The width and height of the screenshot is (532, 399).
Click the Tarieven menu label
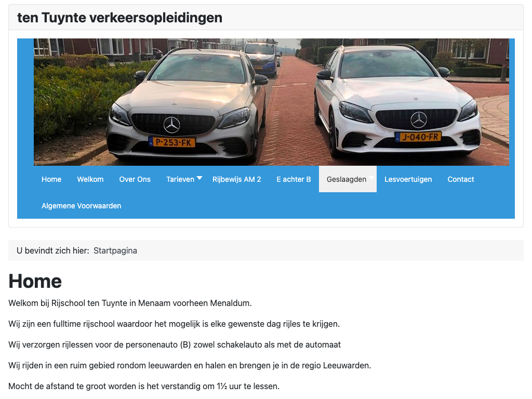point(180,179)
